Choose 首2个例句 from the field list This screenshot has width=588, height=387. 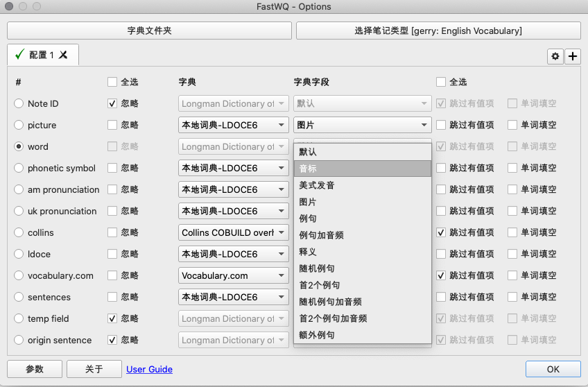coord(363,285)
